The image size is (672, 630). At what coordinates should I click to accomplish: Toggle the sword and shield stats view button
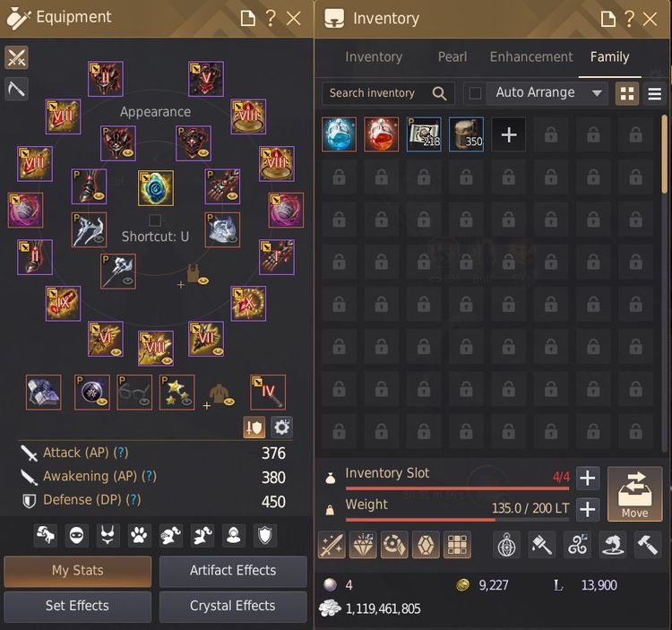(254, 427)
